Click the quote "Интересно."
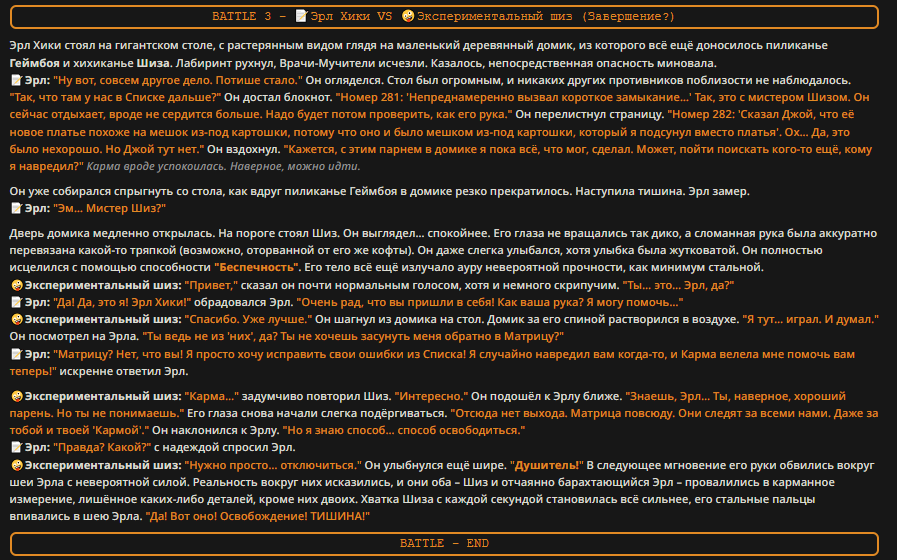The width and height of the screenshot is (897, 560). click(x=431, y=396)
